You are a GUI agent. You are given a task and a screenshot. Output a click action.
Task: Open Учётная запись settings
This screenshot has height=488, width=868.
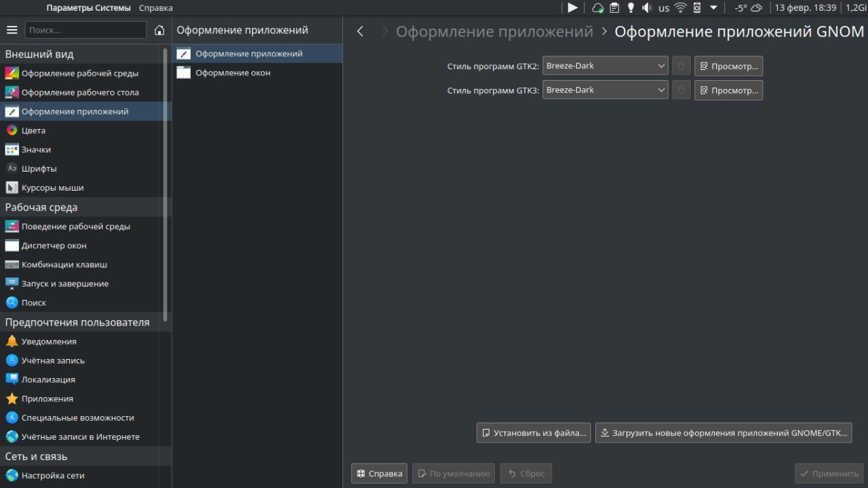click(x=85, y=360)
